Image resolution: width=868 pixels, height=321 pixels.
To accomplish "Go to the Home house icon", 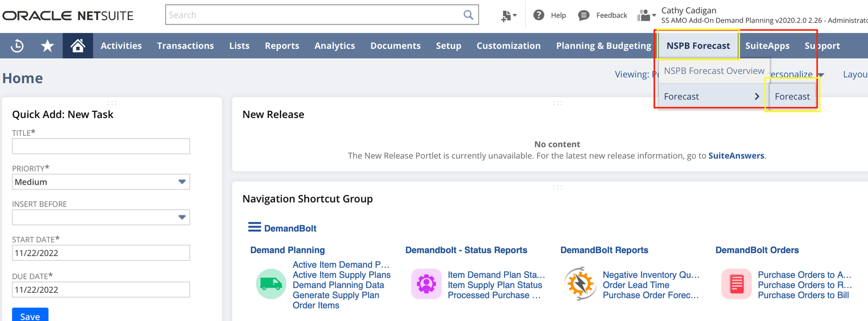I will coord(78,46).
